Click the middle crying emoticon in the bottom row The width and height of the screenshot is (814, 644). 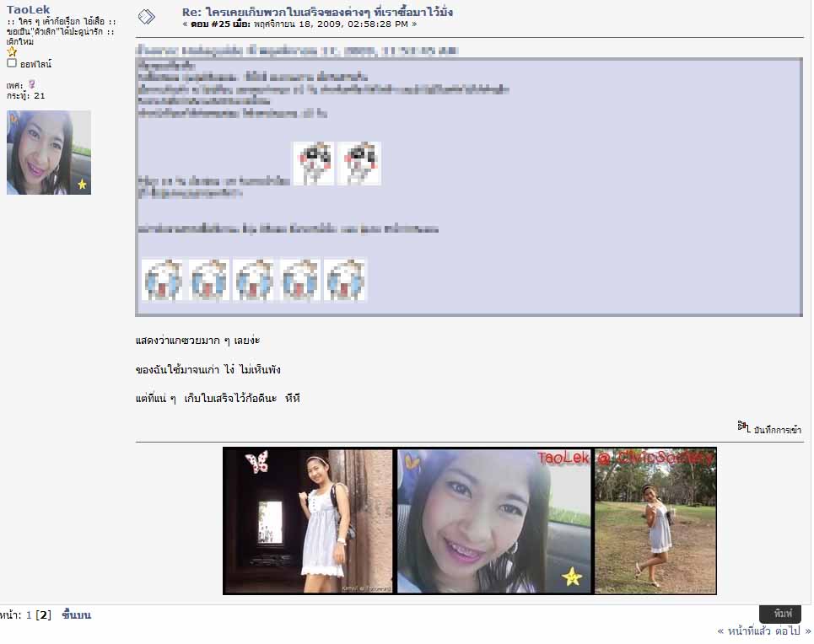254,280
